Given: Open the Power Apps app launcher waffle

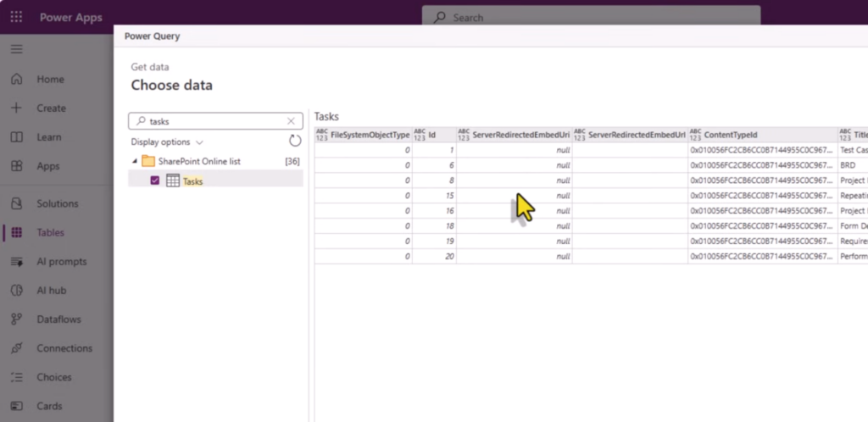Looking at the screenshot, I should tap(17, 17).
